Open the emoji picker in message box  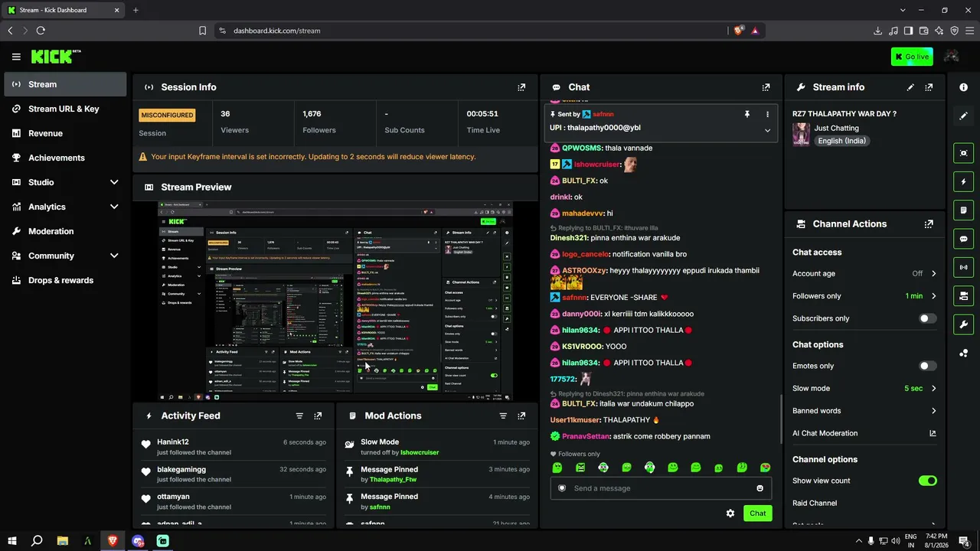[760, 488]
